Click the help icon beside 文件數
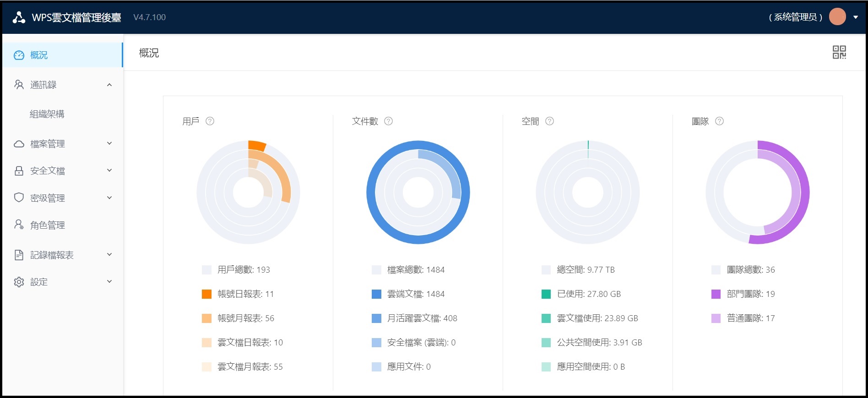 pos(388,121)
